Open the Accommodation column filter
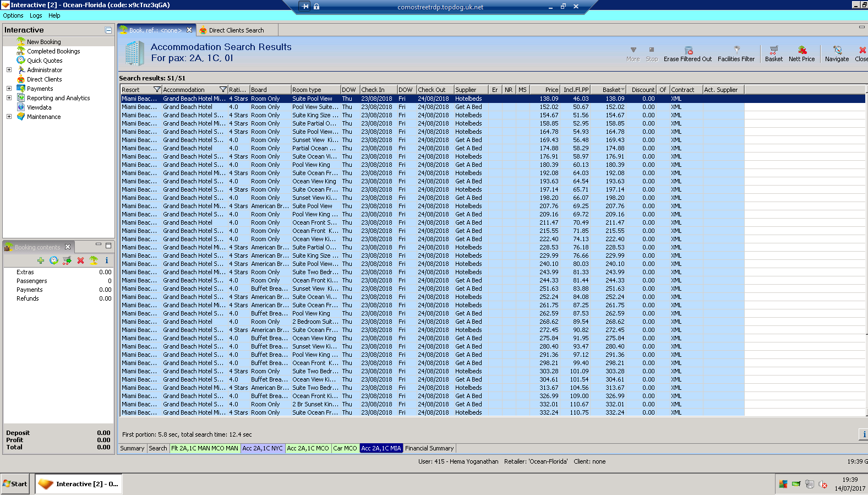The image size is (868, 495). coord(223,90)
